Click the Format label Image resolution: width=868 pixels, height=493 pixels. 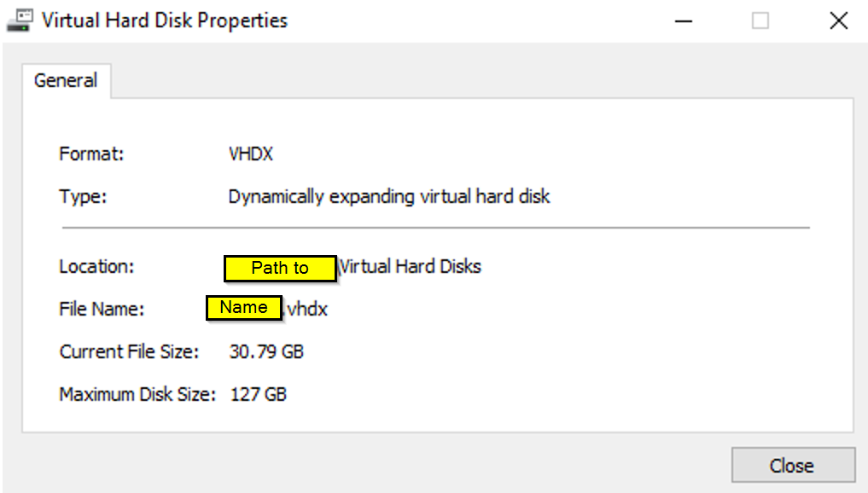click(91, 154)
